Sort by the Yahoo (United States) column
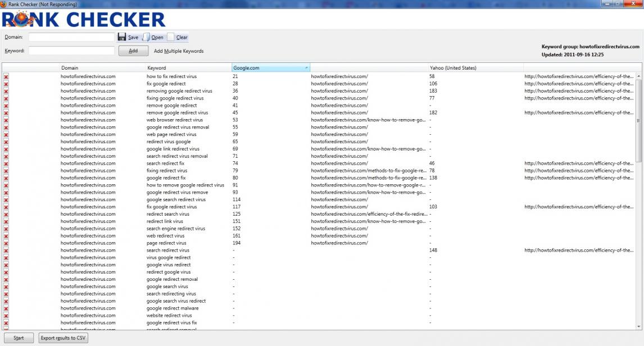 pos(476,68)
